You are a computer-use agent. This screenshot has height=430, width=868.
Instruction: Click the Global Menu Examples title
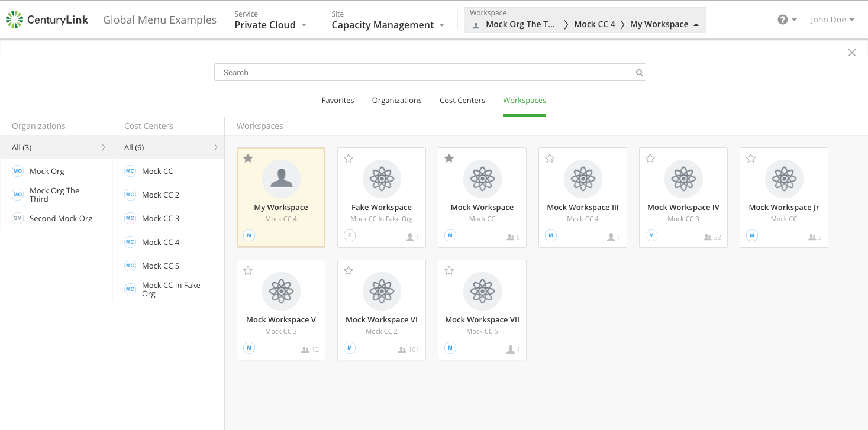pos(160,20)
